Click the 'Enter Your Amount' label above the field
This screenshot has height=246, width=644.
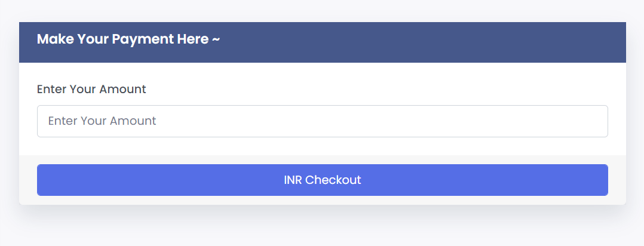coord(91,89)
